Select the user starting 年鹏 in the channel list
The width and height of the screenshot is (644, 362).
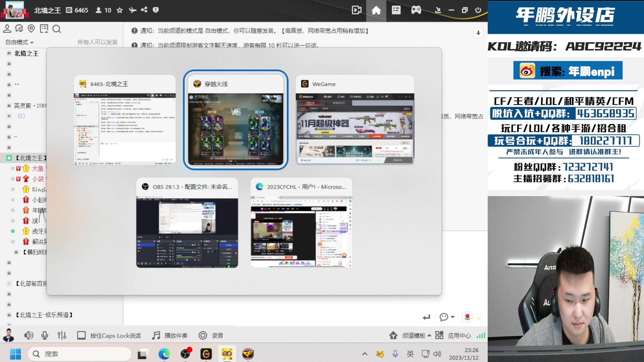point(39,210)
